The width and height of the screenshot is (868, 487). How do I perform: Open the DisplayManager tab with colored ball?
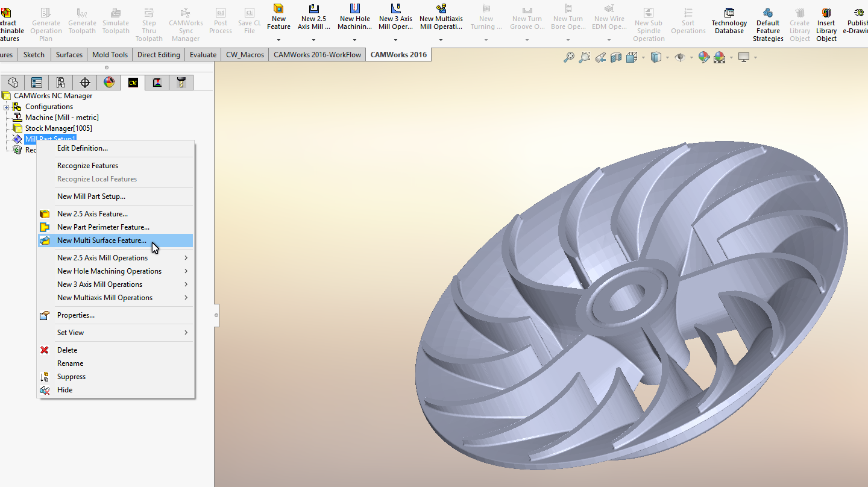(109, 83)
